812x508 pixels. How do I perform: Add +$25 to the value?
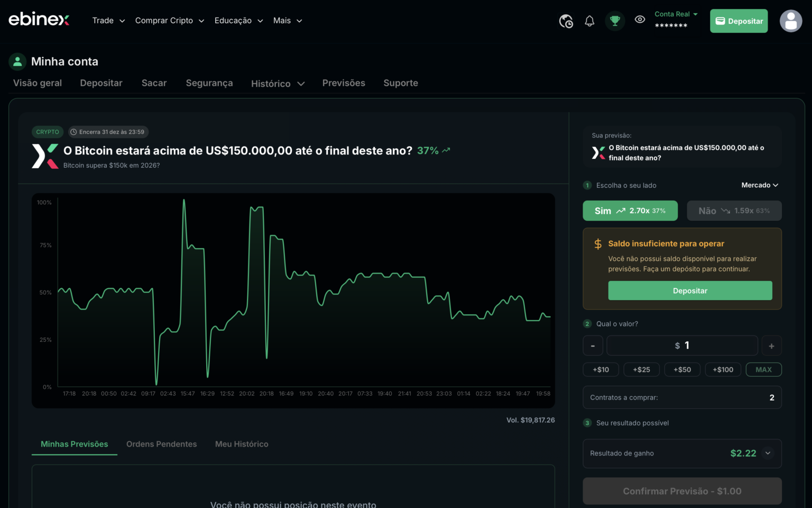(x=641, y=369)
